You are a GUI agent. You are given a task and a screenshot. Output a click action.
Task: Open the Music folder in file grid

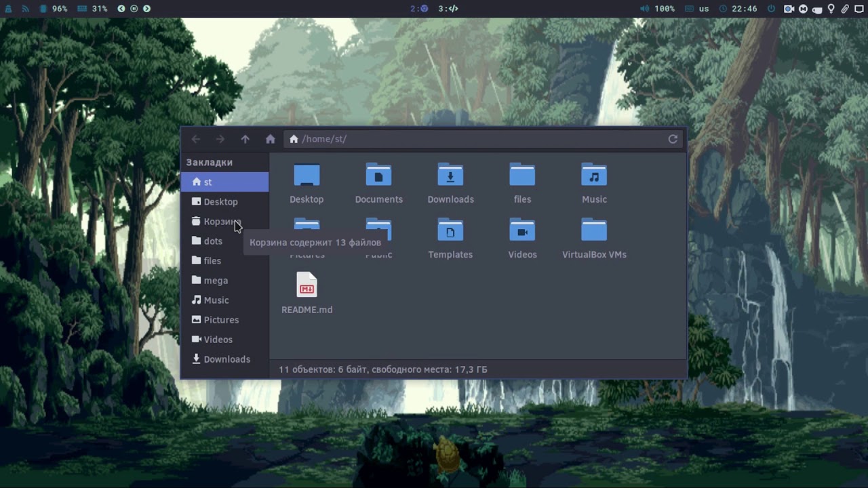pos(594,176)
